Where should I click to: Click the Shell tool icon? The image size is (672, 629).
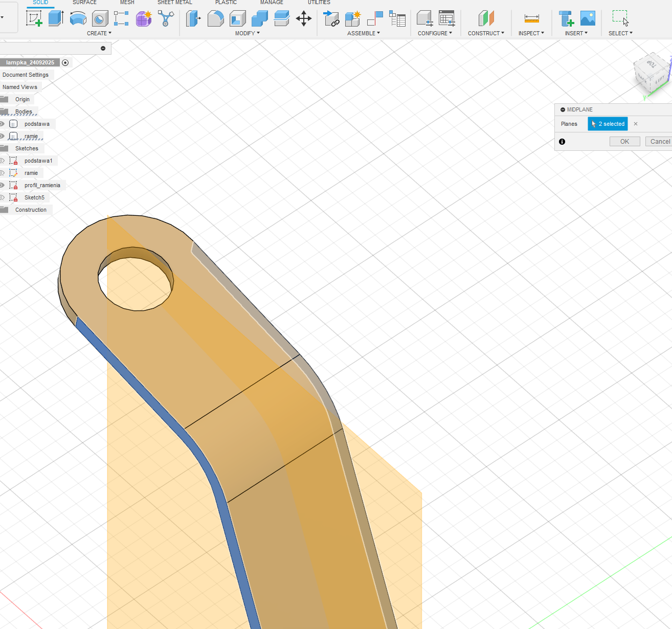[x=237, y=19]
